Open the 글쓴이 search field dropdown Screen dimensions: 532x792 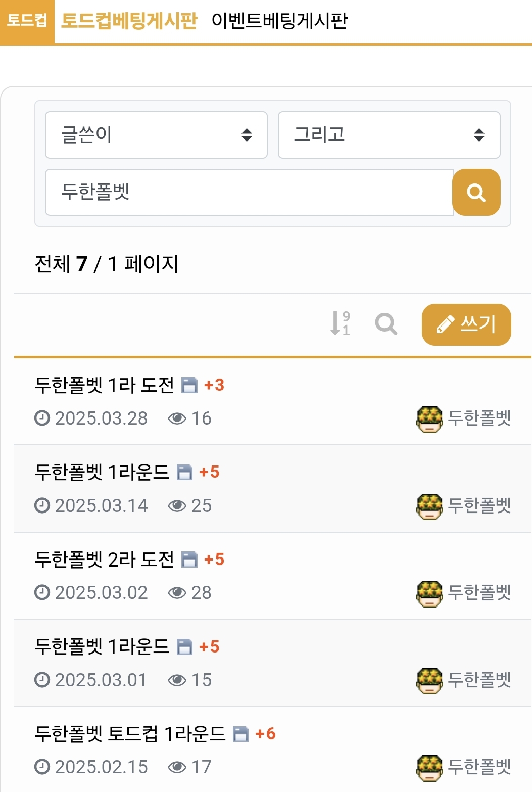156,135
